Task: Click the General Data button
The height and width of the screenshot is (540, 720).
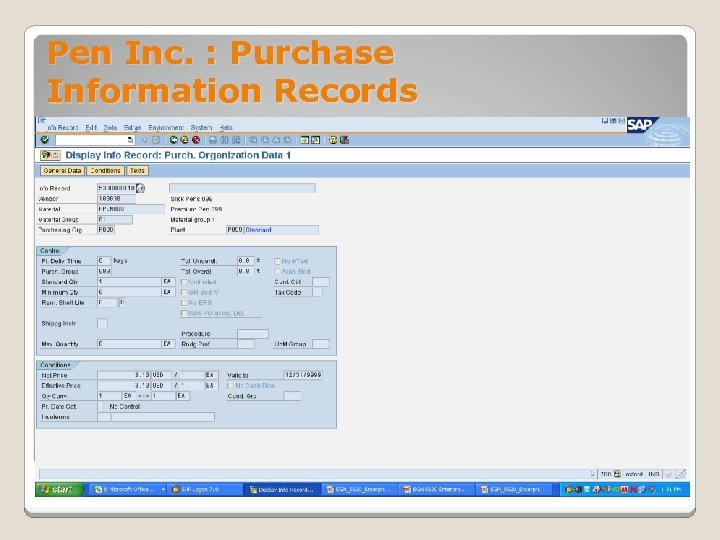Action: click(62, 171)
